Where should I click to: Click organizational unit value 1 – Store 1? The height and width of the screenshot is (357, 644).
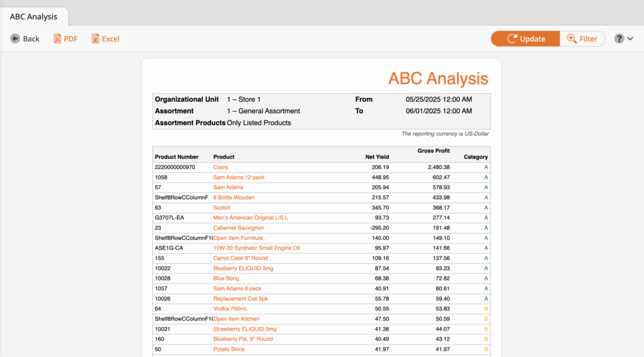[x=243, y=99]
